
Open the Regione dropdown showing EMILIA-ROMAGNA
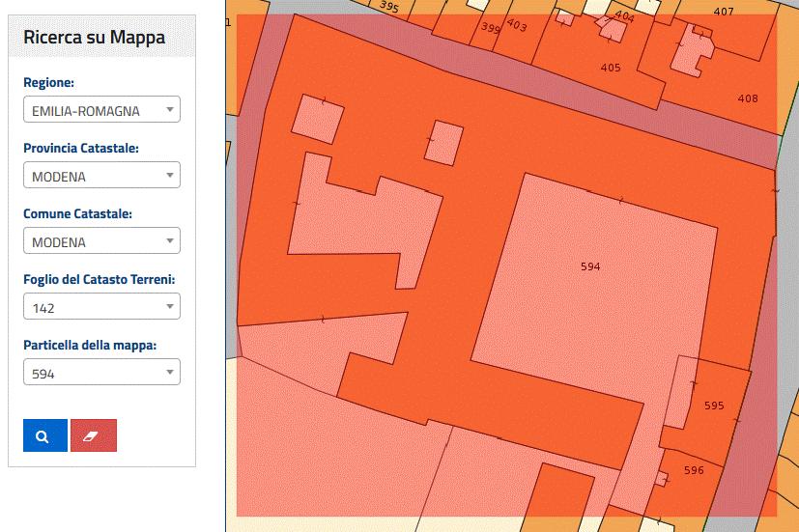point(101,110)
